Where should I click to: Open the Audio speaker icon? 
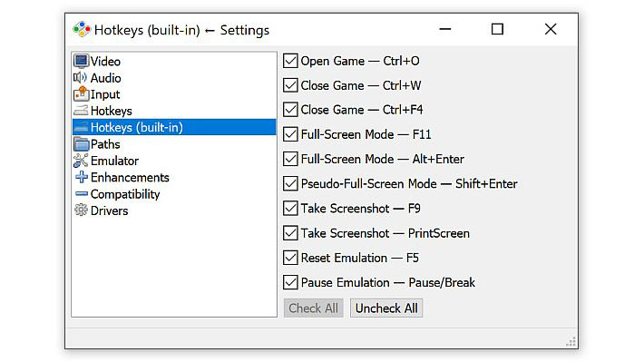80,78
